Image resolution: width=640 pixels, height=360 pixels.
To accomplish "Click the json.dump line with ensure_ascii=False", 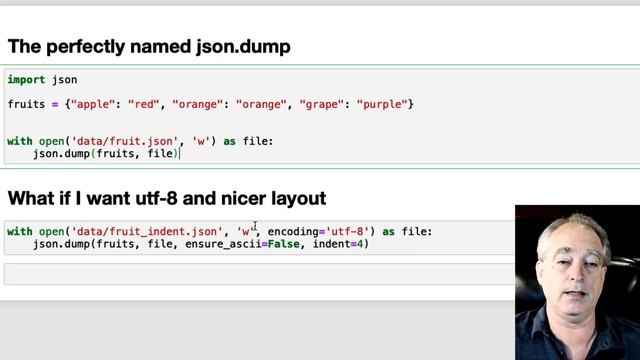I will 201,244.
